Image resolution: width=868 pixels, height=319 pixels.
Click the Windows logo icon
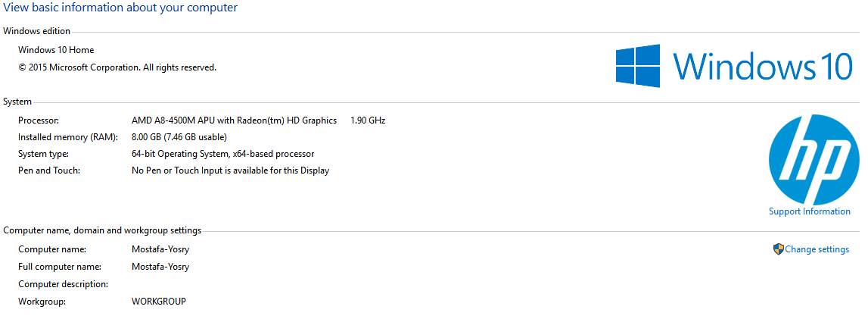638,66
